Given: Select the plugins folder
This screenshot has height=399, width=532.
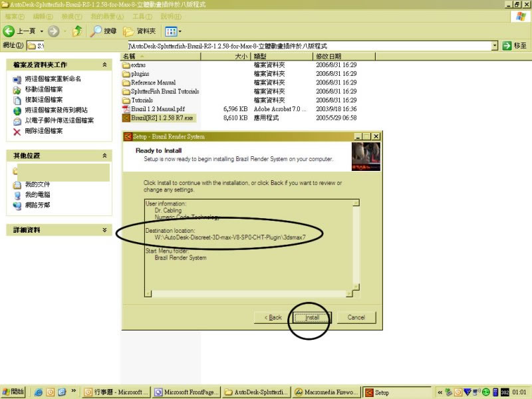Looking at the screenshot, I should (x=136, y=74).
